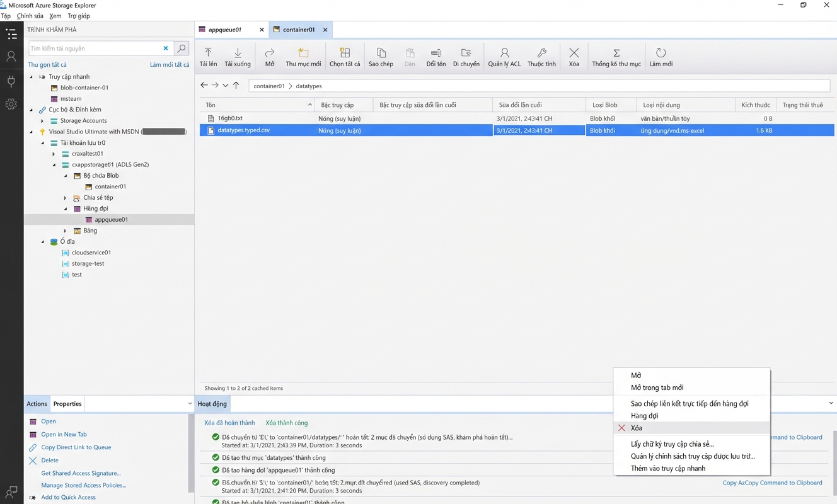Open the settings gear sidebar icon
Image resolution: width=837 pixels, height=504 pixels.
point(11,105)
